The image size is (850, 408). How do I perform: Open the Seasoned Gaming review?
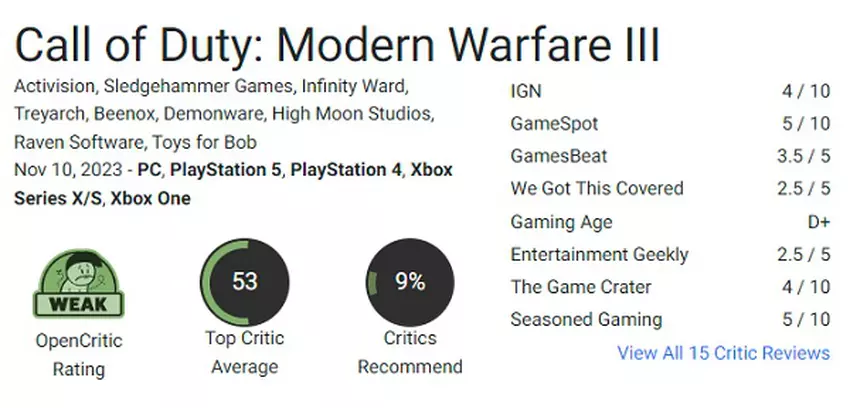pos(586,320)
